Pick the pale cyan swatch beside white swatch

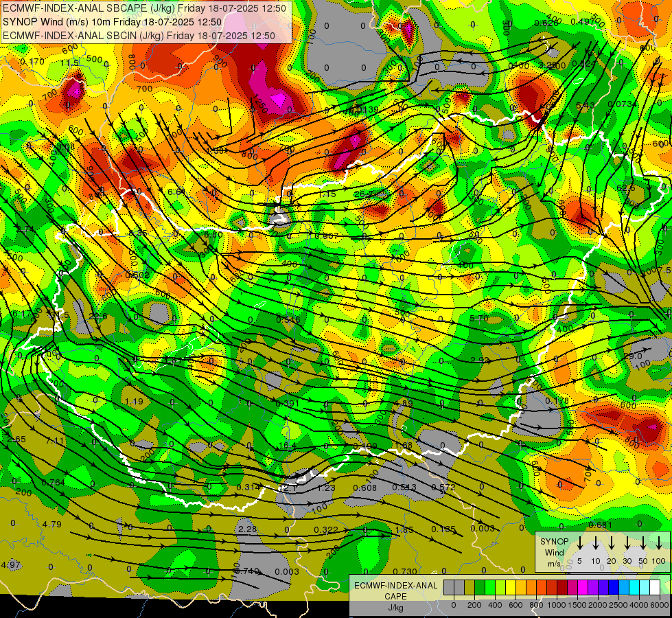click(644, 588)
